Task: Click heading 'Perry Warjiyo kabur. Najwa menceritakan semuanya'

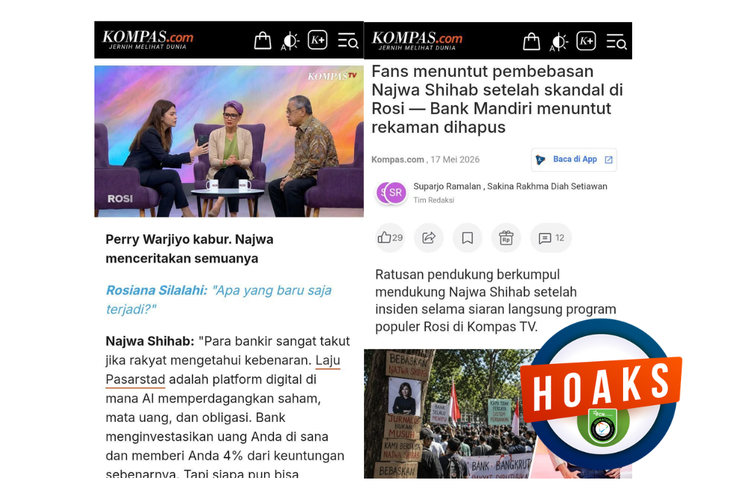Action: 189,249
